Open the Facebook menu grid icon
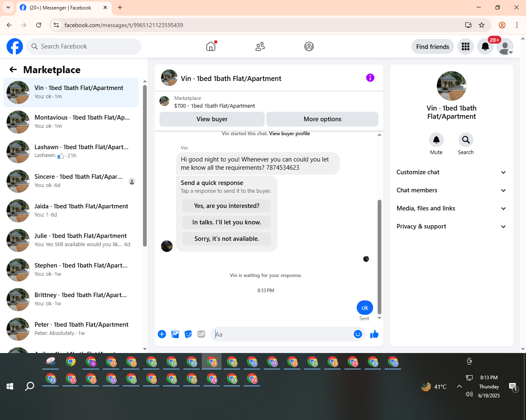The width and height of the screenshot is (526, 420). coord(466,46)
